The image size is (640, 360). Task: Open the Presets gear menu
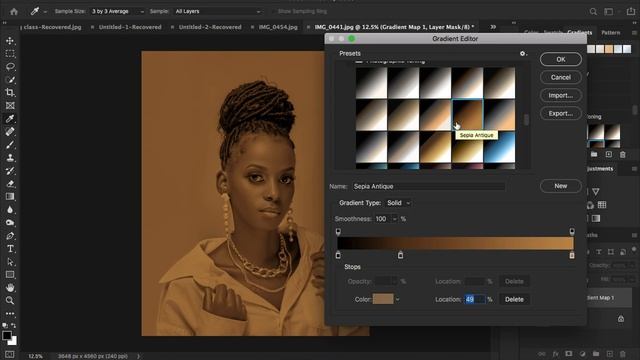(523, 53)
